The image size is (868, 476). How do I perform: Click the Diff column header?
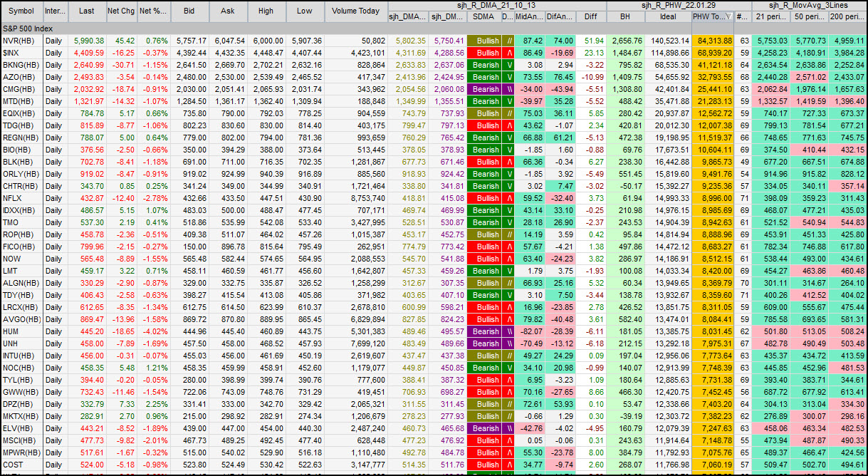(x=591, y=16)
